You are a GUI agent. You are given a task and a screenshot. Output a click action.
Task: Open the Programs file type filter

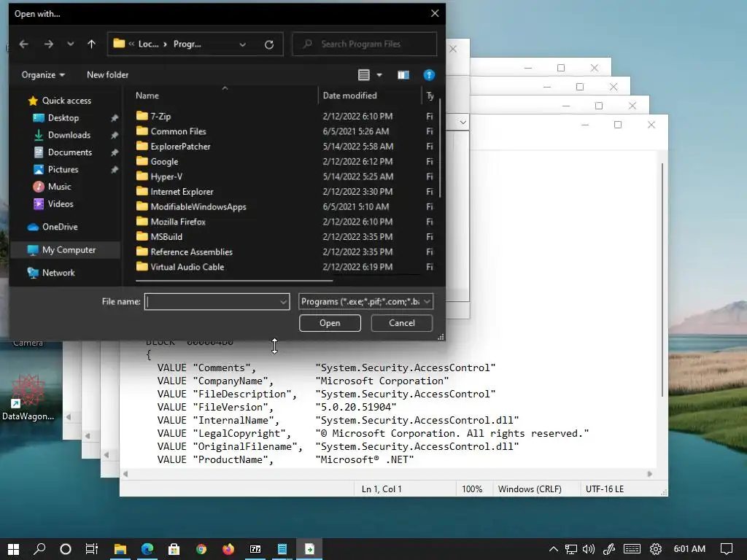(x=366, y=301)
